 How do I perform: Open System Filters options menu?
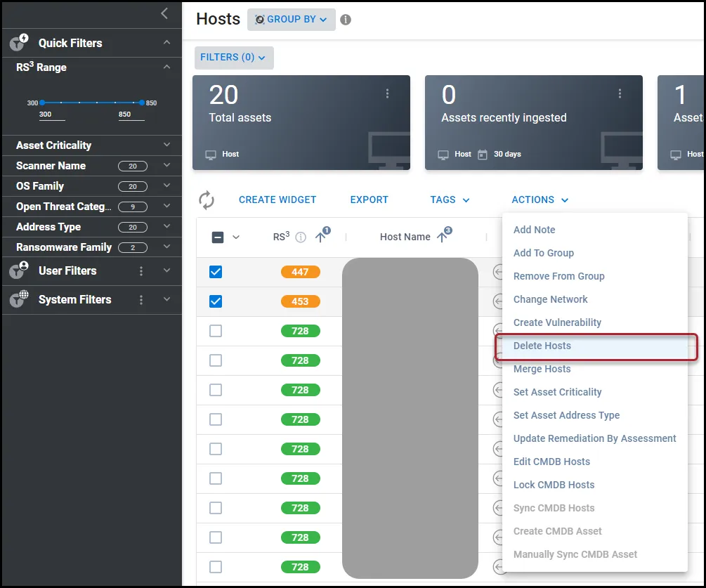click(x=141, y=299)
